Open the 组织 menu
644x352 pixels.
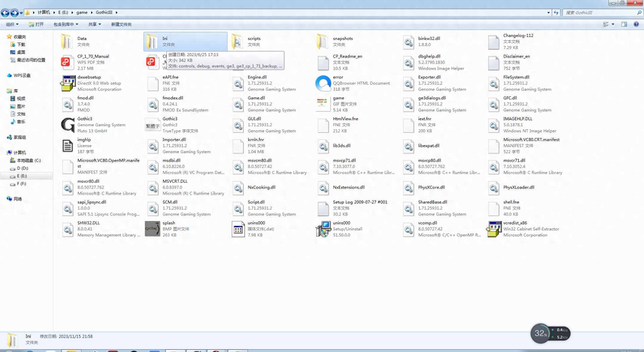pos(12,24)
